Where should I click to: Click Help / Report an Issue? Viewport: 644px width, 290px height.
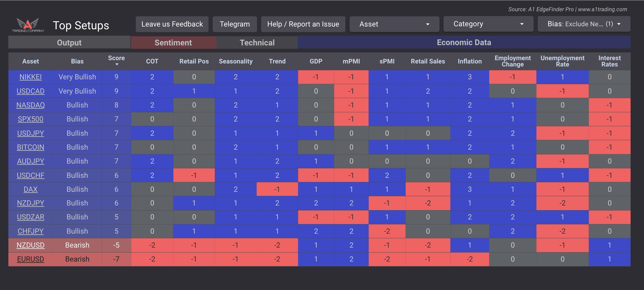pos(303,24)
